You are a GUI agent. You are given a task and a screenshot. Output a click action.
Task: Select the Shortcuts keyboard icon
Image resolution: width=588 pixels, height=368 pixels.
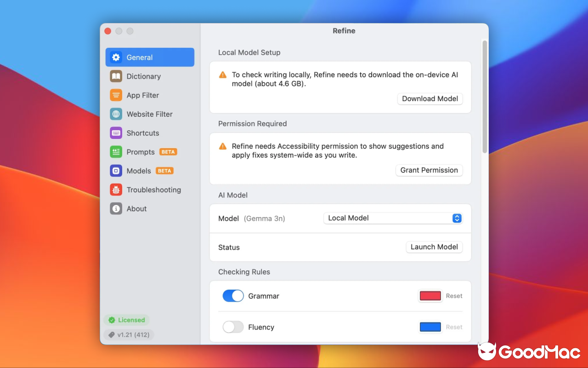[x=115, y=132]
